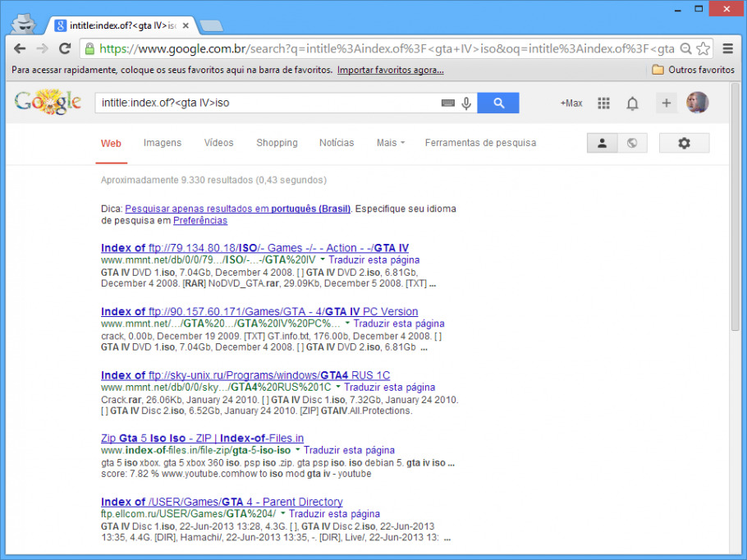This screenshot has width=747, height=560.
Task: Open the Outros favoritos folder
Action: point(693,70)
